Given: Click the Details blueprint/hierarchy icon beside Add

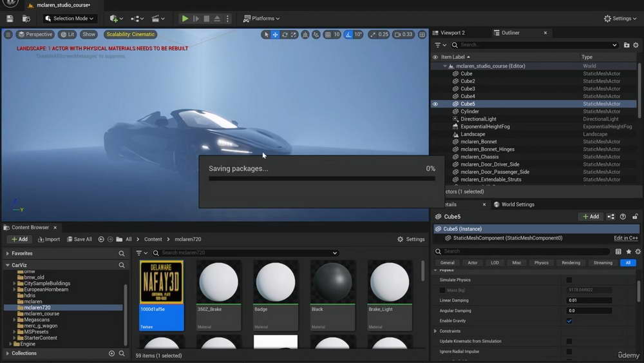Looking at the screenshot, I should [x=611, y=217].
